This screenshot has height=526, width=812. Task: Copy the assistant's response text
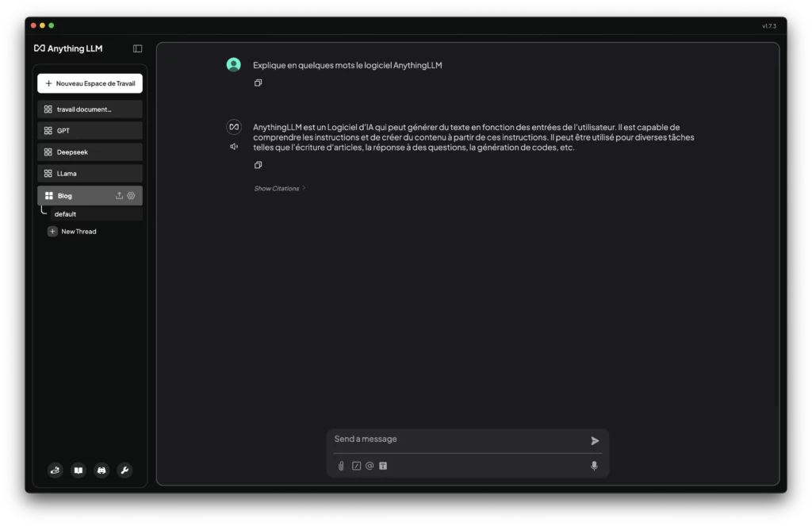[258, 165]
